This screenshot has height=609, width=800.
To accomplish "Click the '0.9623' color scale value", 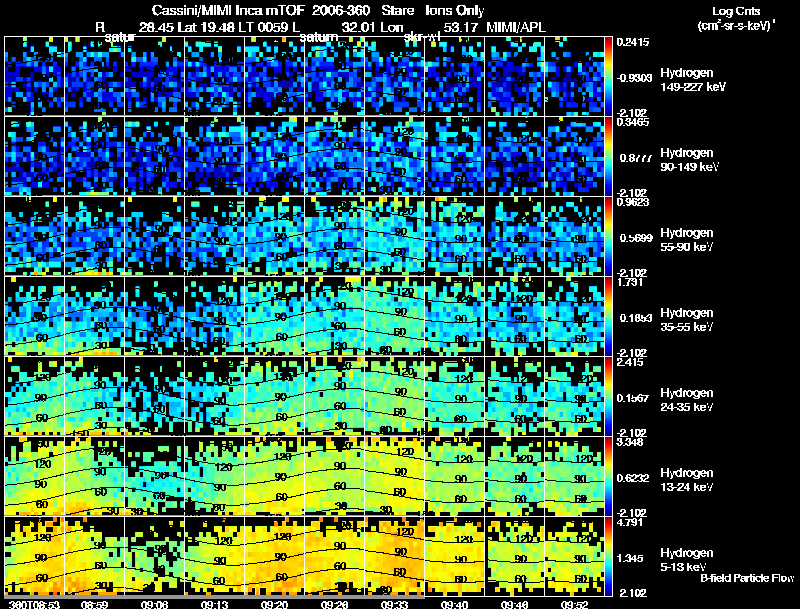I will 632,202.
